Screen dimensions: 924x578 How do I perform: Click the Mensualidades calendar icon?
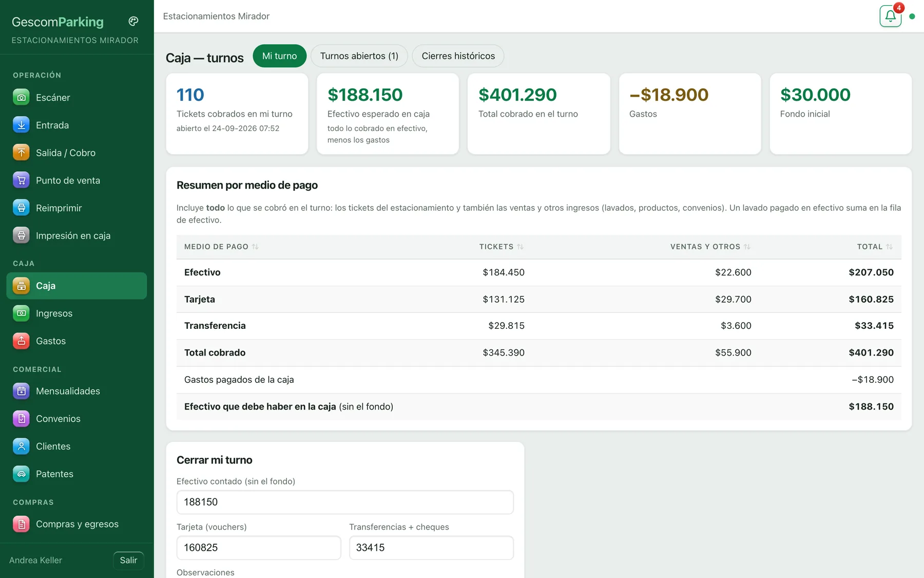pyautogui.click(x=21, y=391)
